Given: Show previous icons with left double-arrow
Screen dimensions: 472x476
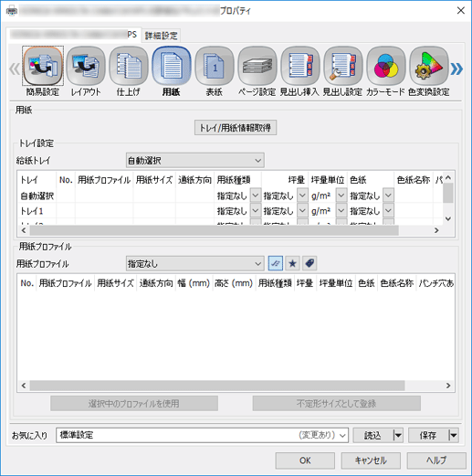Looking at the screenshot, I should pos(15,69).
